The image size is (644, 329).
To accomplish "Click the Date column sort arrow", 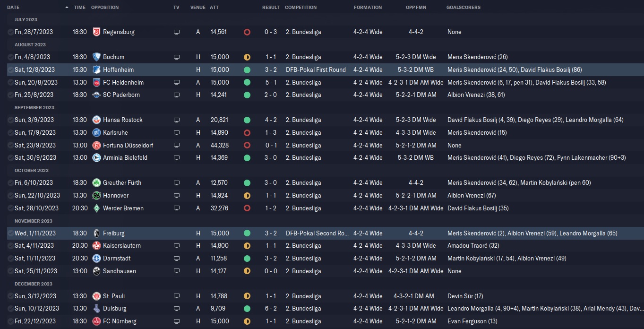I will [67, 8].
